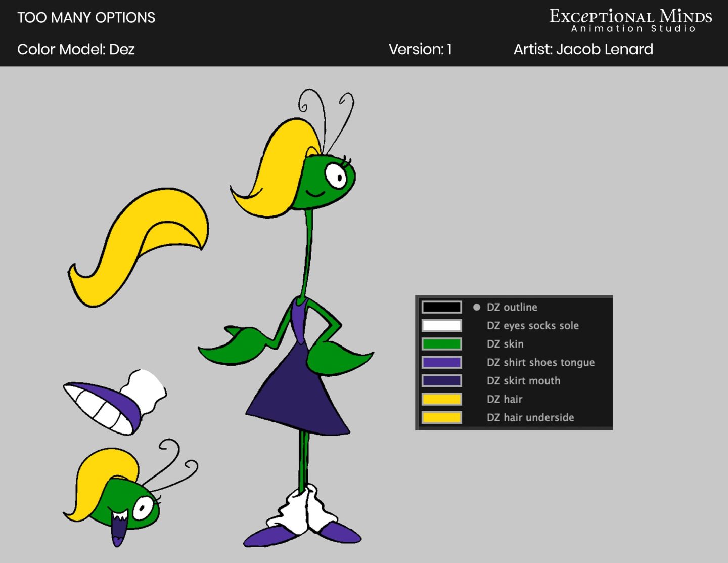Click the DZ hair underside swatch
This screenshot has width=728, height=563.
tap(441, 417)
